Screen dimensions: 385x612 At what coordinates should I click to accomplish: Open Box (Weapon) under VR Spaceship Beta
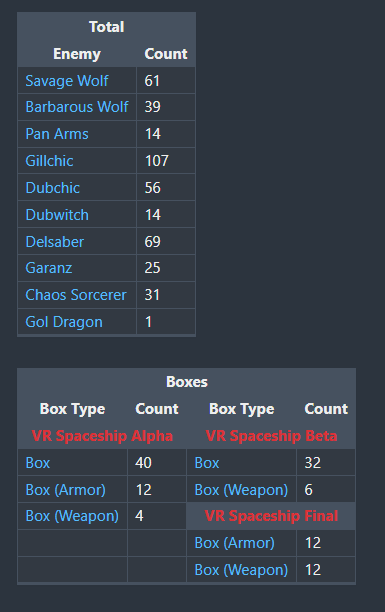coord(241,490)
